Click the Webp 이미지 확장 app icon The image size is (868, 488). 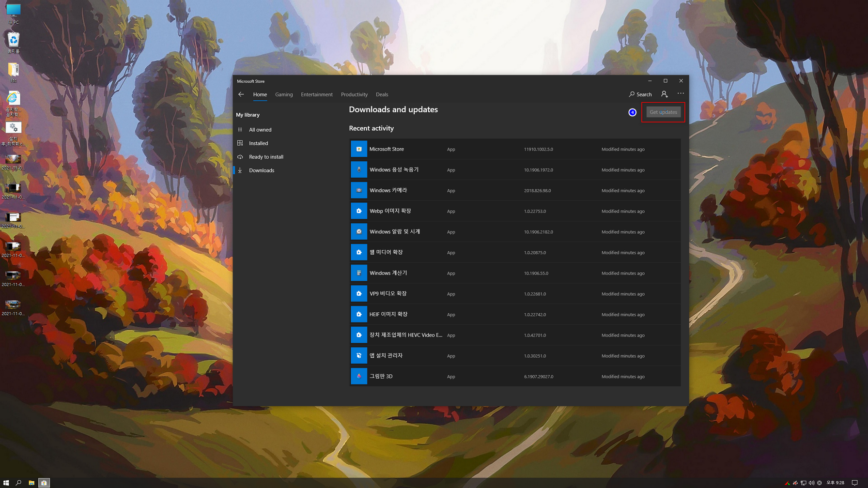[359, 211]
